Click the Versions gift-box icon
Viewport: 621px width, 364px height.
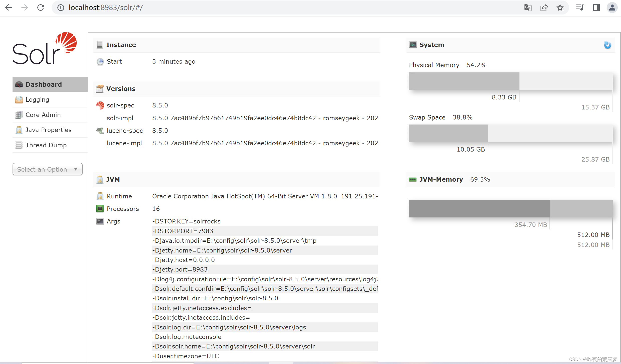(x=100, y=88)
